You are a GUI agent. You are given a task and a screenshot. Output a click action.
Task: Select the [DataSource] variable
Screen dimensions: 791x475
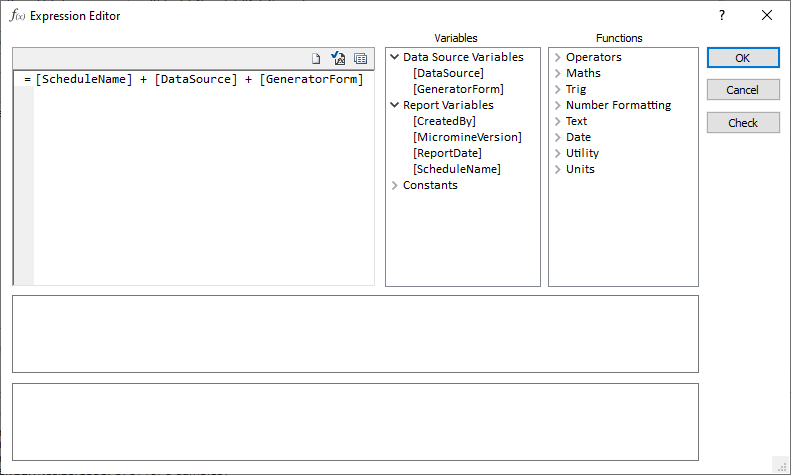coord(448,73)
